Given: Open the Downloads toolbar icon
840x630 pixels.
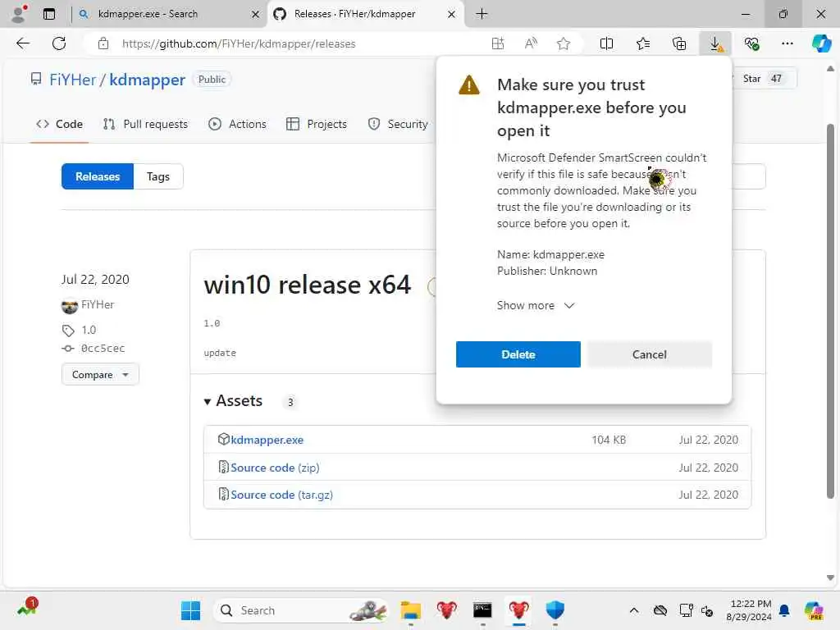Looking at the screenshot, I should (715, 43).
